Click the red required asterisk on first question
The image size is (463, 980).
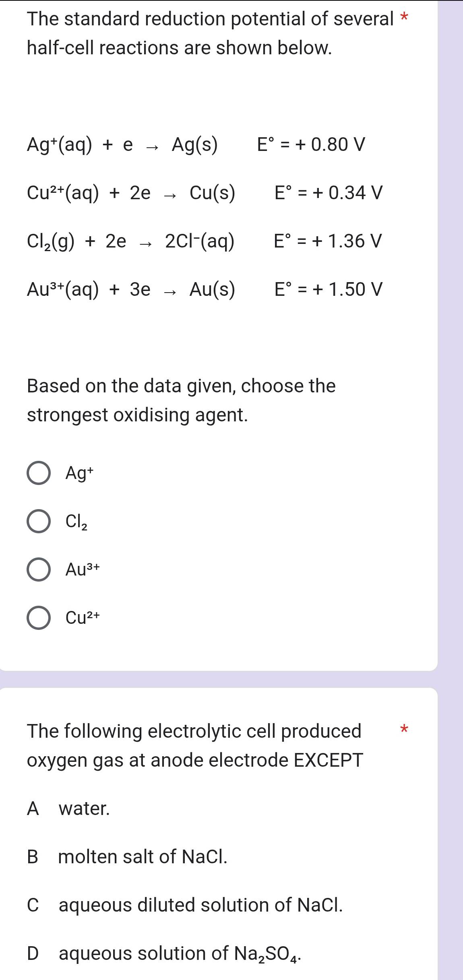point(404,16)
